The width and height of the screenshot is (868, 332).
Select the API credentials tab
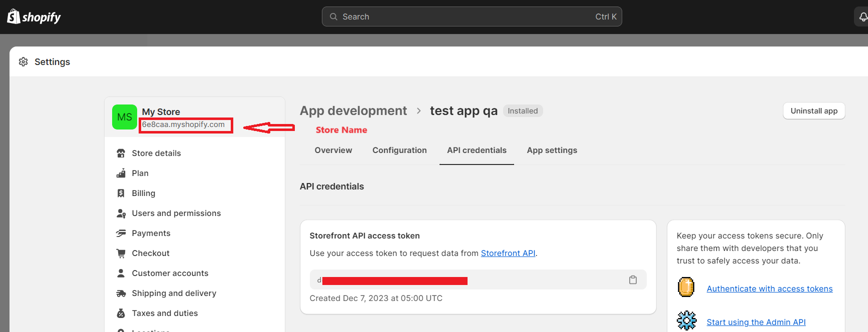(477, 150)
